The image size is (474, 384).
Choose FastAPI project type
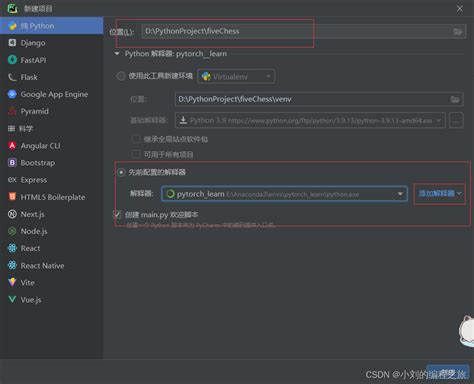point(52,60)
